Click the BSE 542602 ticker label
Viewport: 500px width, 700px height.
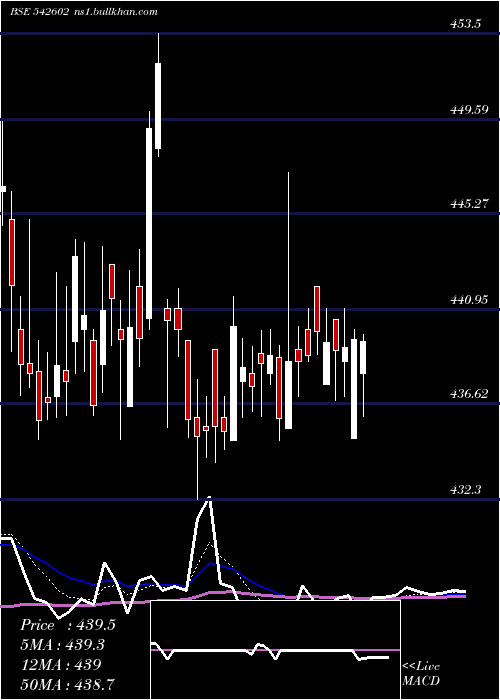pyautogui.click(x=40, y=12)
